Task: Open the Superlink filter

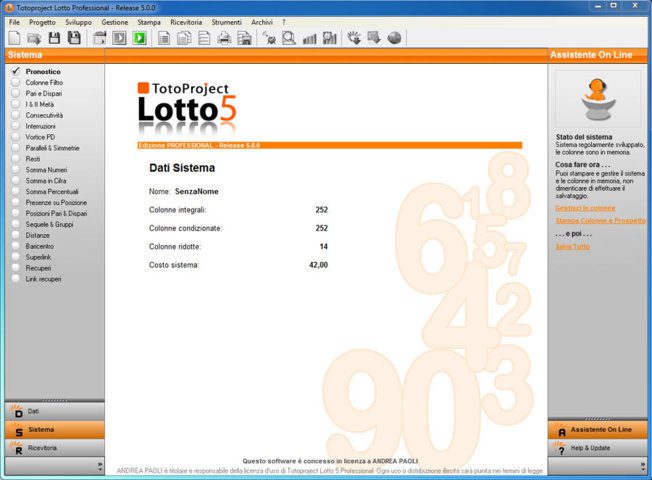Action: pyautogui.click(x=38, y=257)
